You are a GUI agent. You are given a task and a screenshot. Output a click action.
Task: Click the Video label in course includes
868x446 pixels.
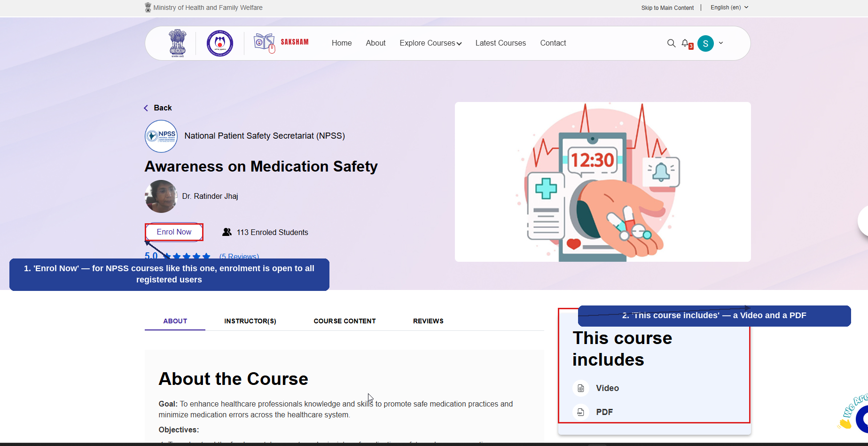point(607,388)
